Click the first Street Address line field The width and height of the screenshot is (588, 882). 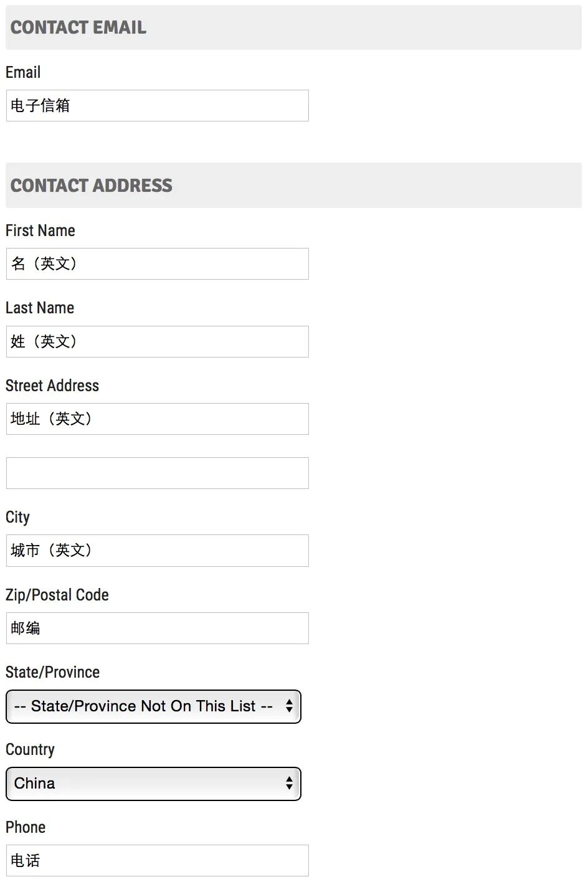click(x=157, y=419)
